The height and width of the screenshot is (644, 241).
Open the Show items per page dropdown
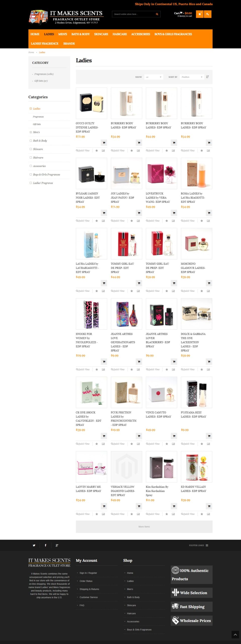[154, 77]
